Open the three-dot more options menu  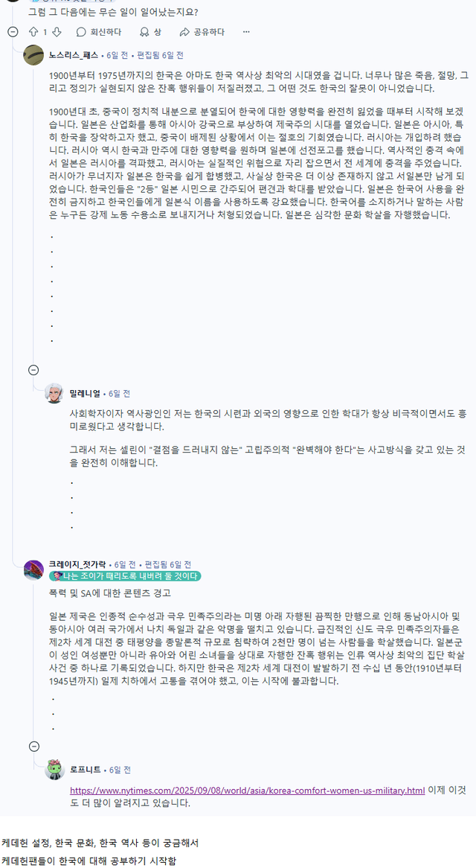(246, 32)
